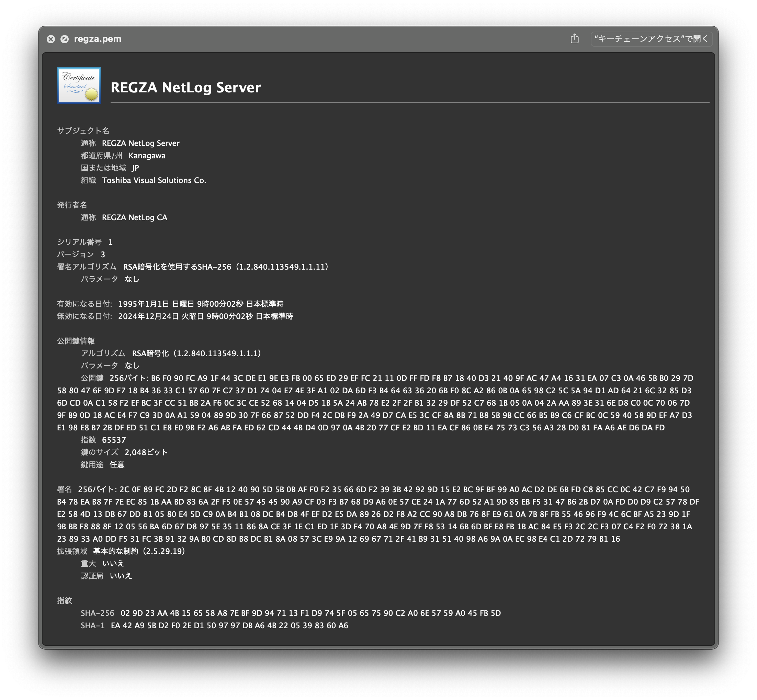The width and height of the screenshot is (757, 700).
Task: Click subject common name REGZA NetLog Server value
Action: 140,143
